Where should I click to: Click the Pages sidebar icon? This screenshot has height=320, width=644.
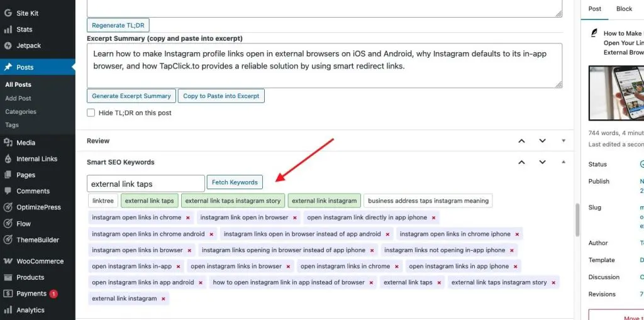[8, 175]
